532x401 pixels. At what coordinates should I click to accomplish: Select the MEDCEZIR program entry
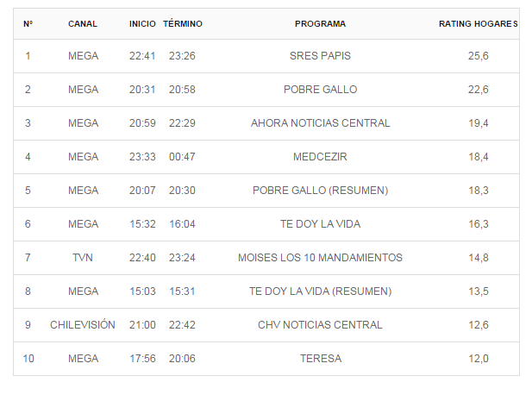(320, 157)
